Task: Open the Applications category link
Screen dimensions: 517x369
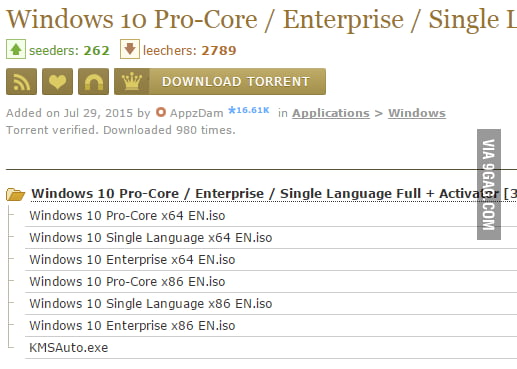Action: coord(331,113)
